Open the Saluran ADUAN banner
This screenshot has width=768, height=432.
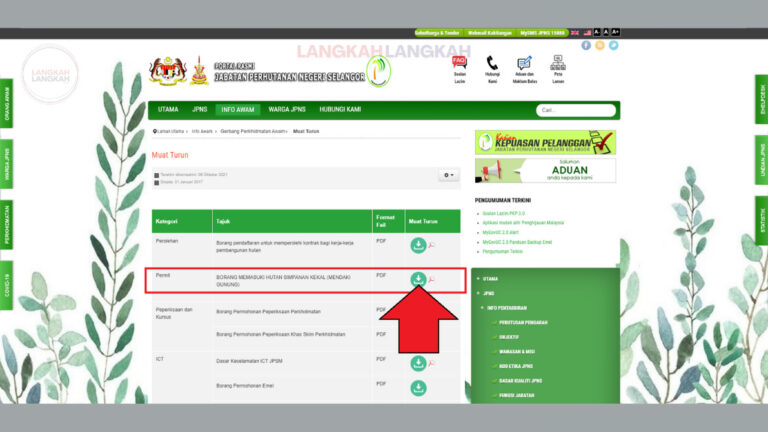click(x=545, y=170)
